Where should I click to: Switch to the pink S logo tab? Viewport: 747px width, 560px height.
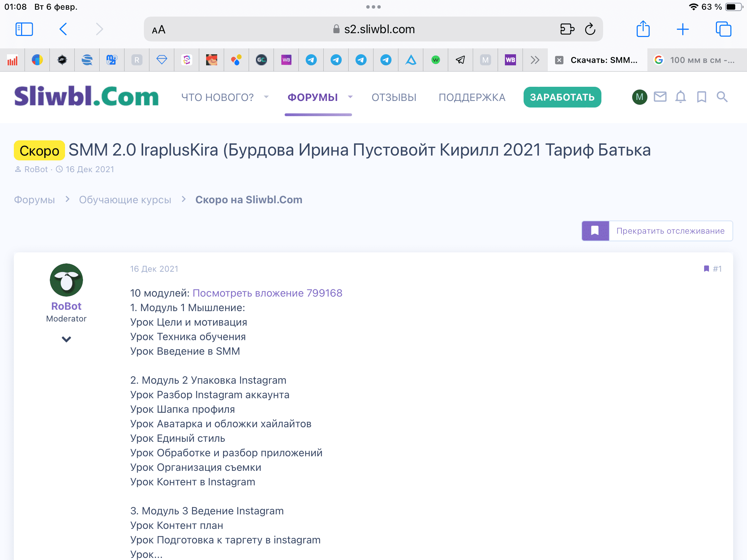point(187,60)
